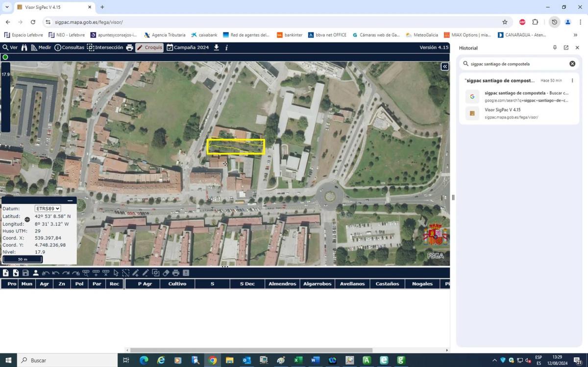The image size is (588, 367).
Task: Create new sketch document icon
Action: tap(5, 273)
